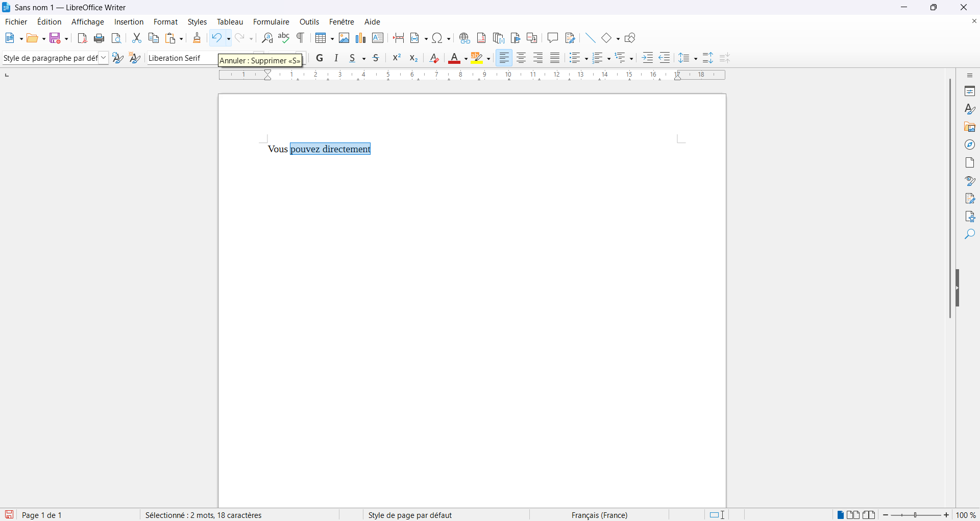Click the Français (France) language status

point(599,515)
